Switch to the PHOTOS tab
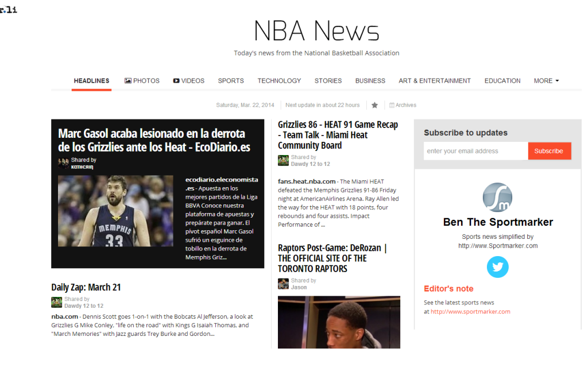The image size is (588, 383). (x=142, y=80)
